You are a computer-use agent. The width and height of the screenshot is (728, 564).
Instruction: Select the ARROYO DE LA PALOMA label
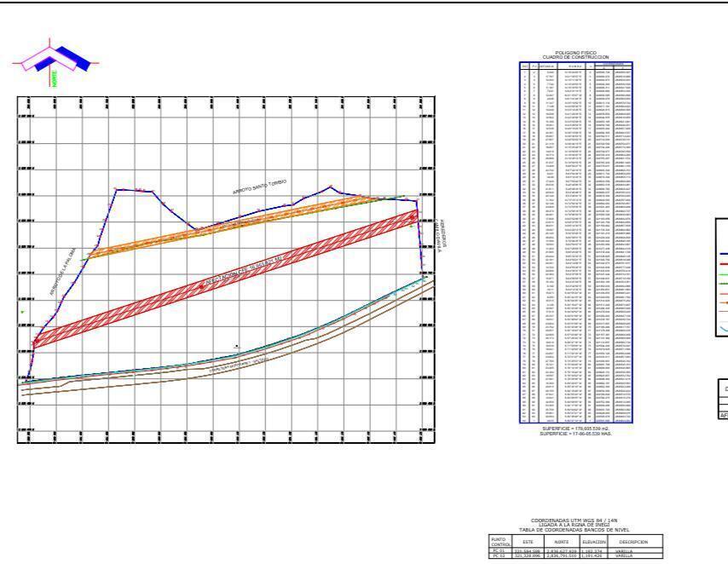click(61, 272)
